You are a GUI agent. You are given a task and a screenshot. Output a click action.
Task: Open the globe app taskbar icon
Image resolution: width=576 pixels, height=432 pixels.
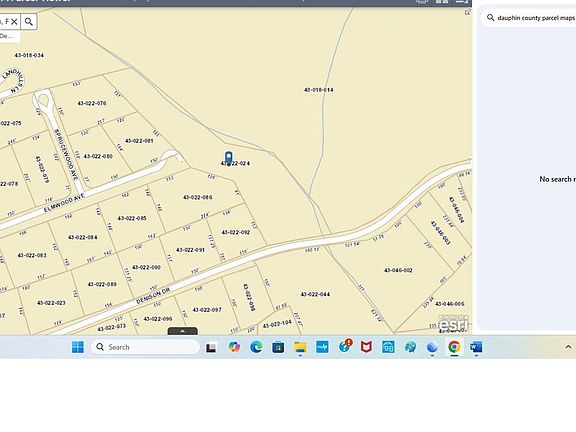[410, 347]
